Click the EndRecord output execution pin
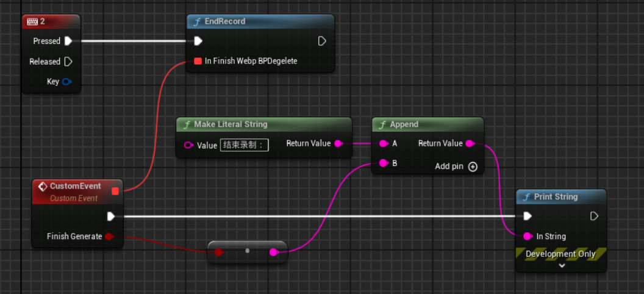This screenshot has width=644, height=294. point(322,41)
